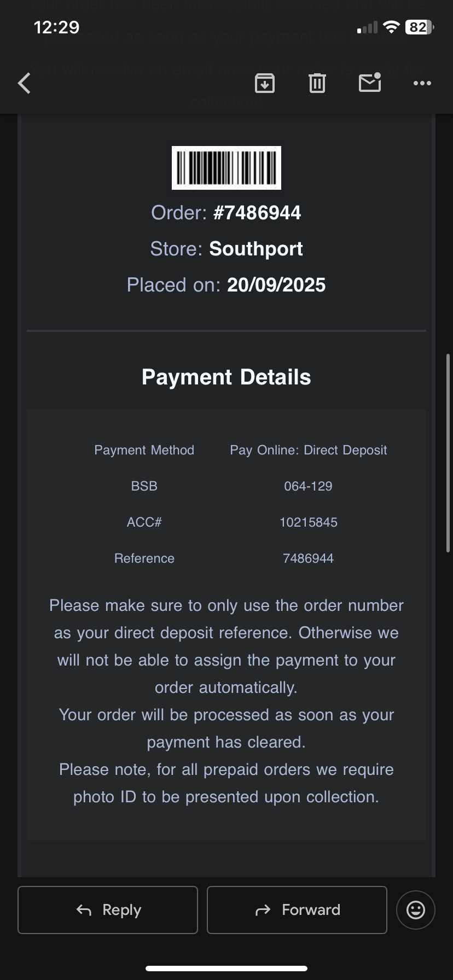
Task: Mark email as unread via envelope icon
Action: (x=370, y=83)
